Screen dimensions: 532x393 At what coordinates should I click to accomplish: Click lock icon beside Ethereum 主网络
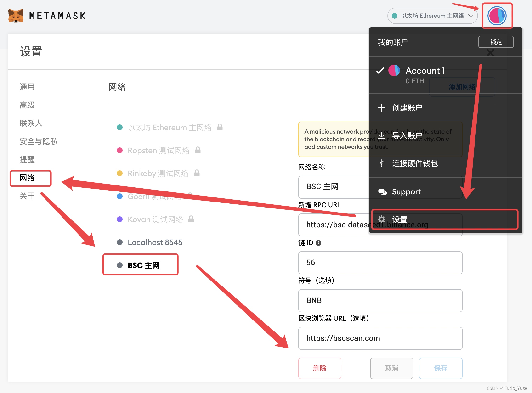220,127
